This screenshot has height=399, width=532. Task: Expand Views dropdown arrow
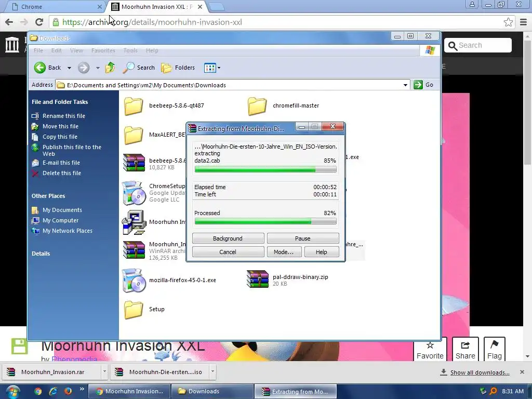(219, 68)
